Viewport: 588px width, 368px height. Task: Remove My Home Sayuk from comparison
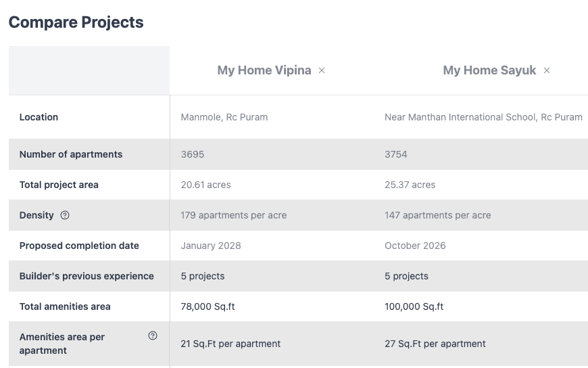point(546,70)
